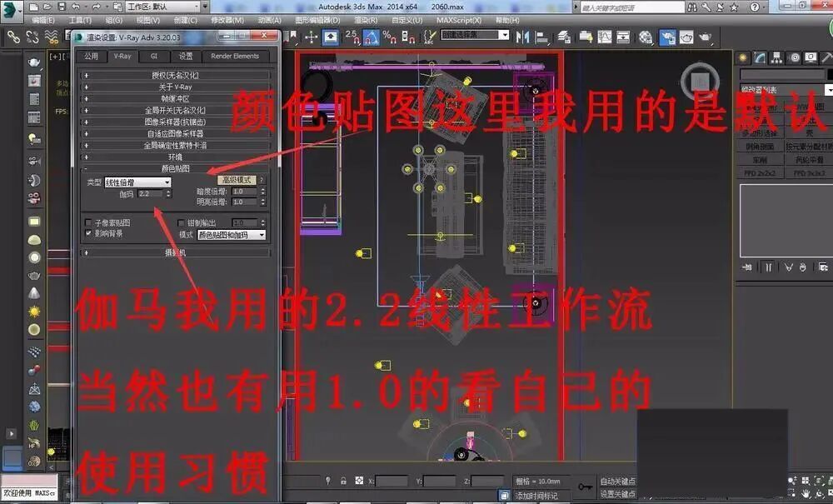This screenshot has width=833, height=504.
Task: Open the Material Editor sphere icon
Action: coord(646,37)
